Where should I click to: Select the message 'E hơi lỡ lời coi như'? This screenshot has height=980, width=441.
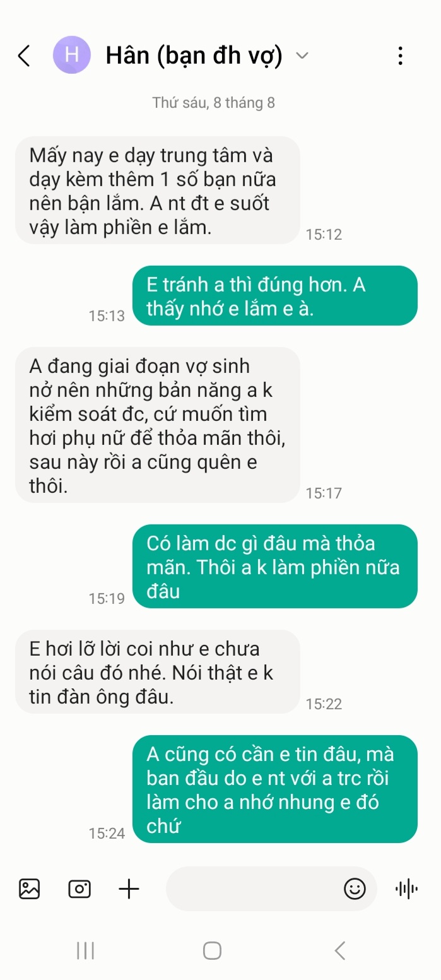157,672
